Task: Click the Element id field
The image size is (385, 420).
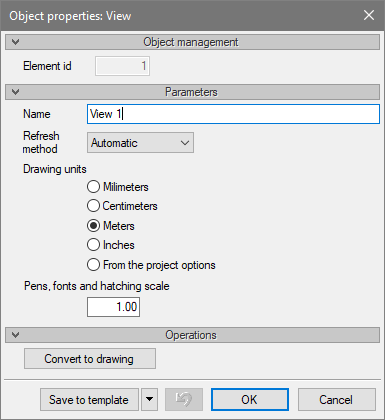Action: click(x=122, y=66)
